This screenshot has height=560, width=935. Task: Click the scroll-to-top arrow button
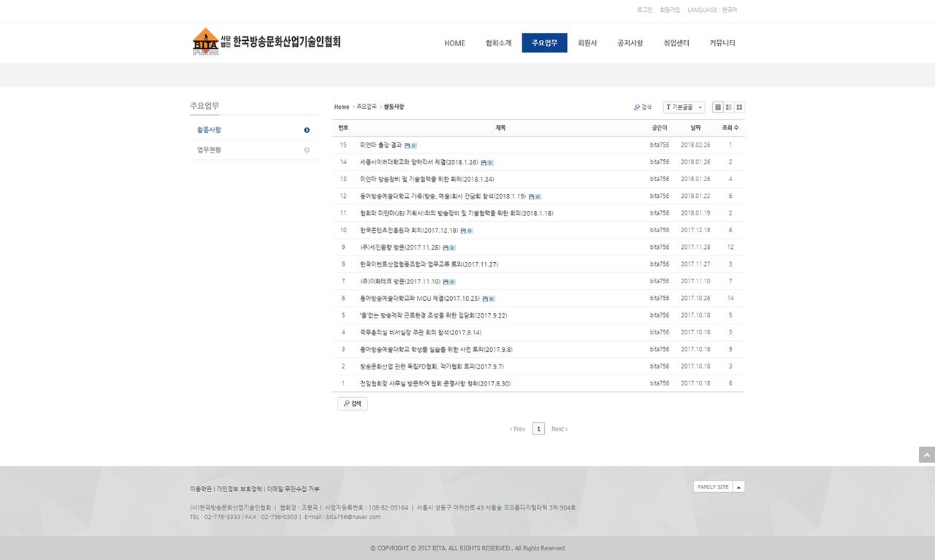tap(927, 455)
